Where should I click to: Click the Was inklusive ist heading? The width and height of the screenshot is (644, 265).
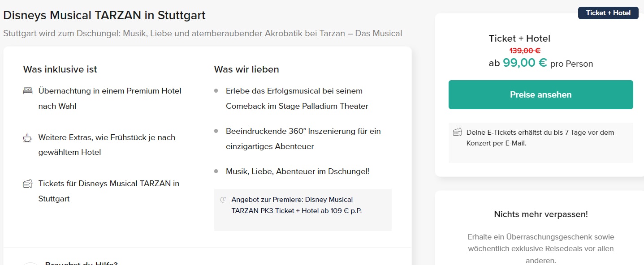coord(60,69)
